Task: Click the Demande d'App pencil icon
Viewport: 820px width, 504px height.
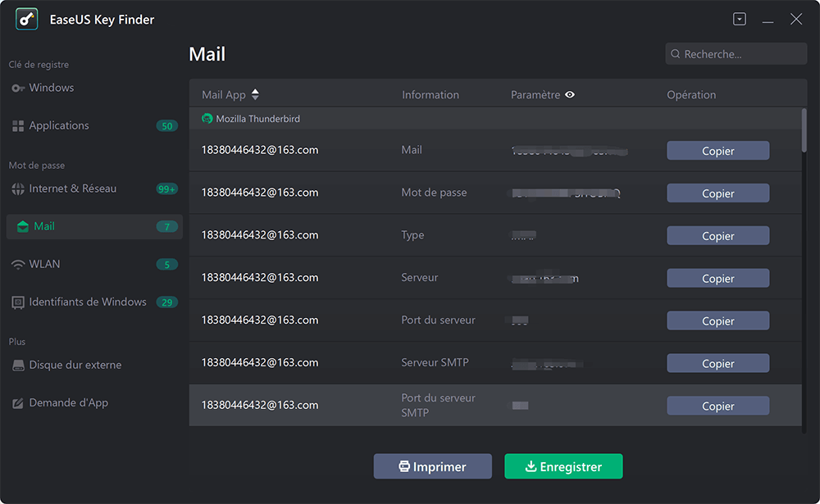Action: [18, 403]
